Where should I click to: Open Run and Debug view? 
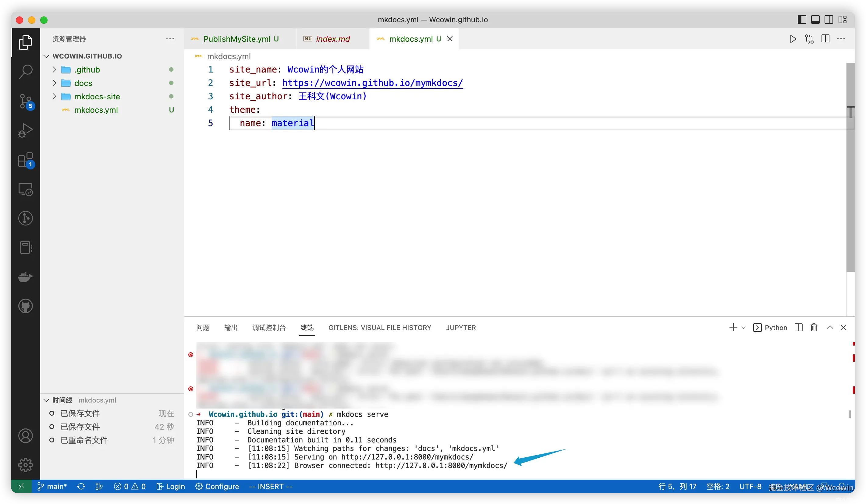coord(25,130)
